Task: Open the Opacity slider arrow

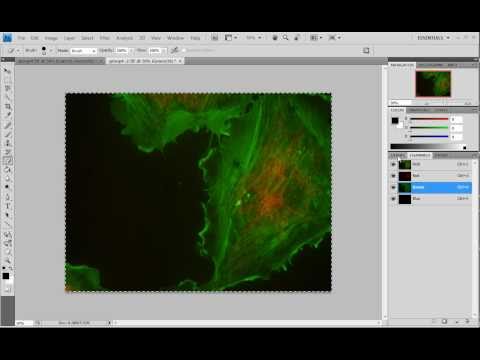Action: pos(131,51)
